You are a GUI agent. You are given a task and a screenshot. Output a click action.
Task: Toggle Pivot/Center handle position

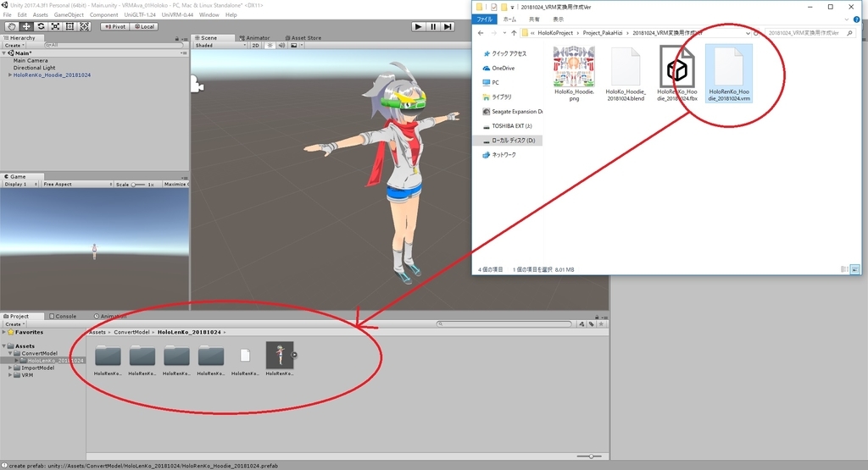click(x=115, y=26)
